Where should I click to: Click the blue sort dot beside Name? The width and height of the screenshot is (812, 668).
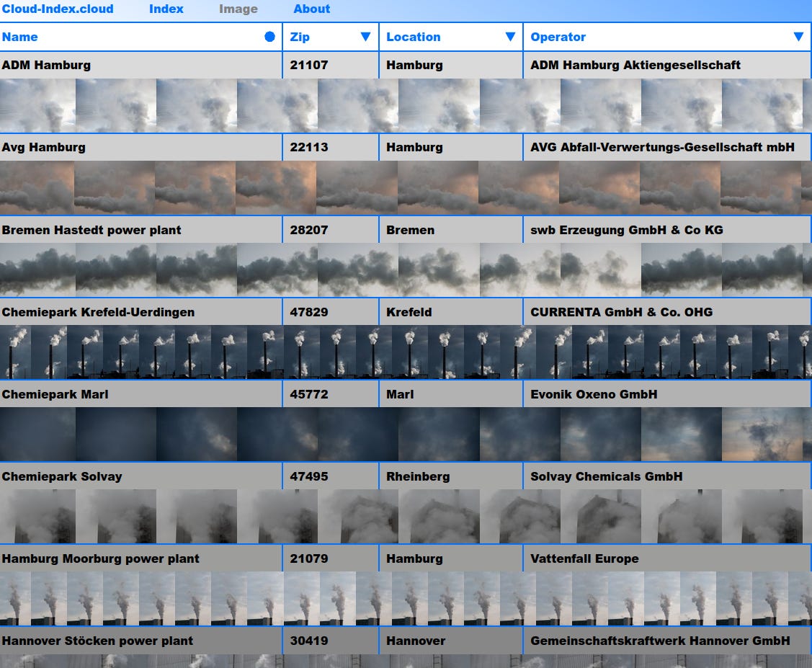[269, 37]
